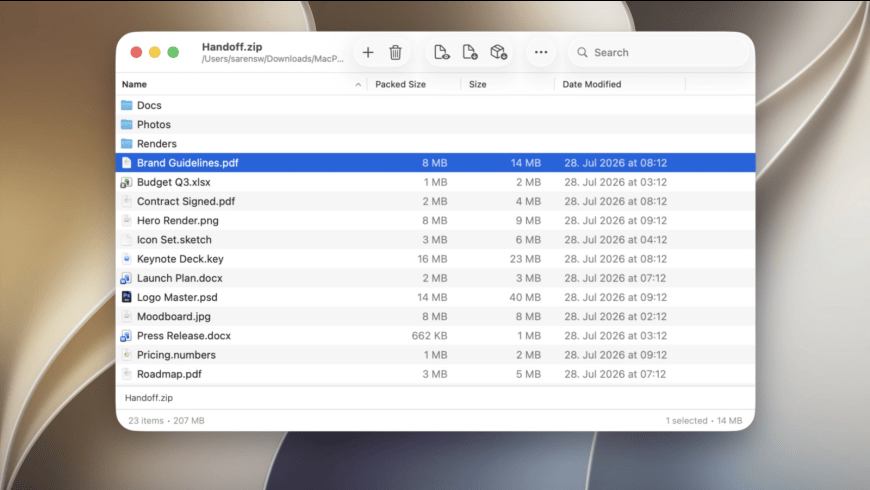Click the file preview toolbar icon

[441, 52]
